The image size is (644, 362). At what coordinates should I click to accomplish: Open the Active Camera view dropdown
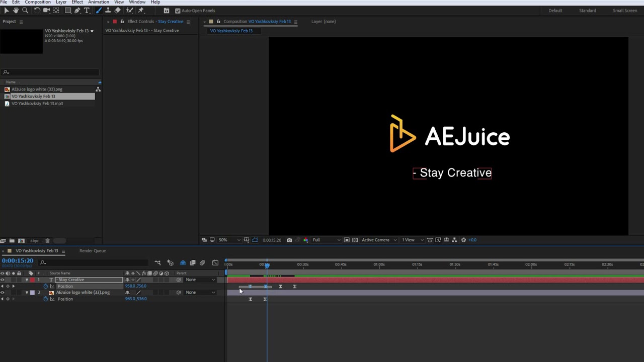click(x=379, y=240)
